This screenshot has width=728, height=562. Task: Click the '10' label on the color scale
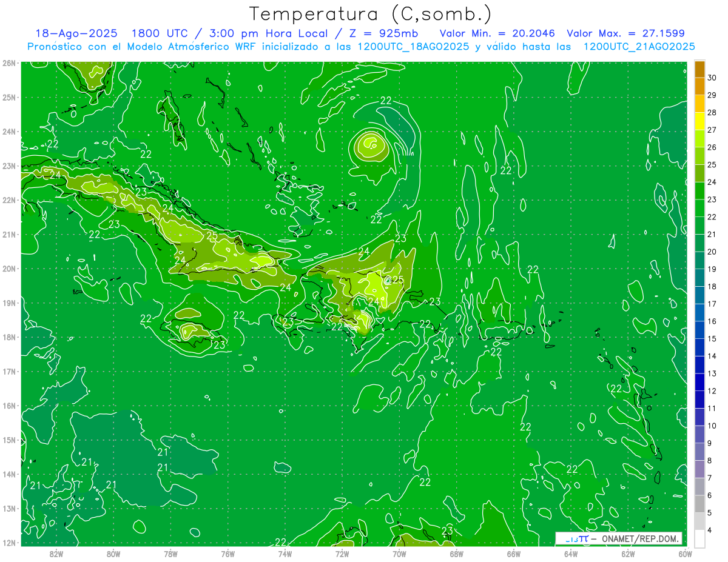click(712, 426)
